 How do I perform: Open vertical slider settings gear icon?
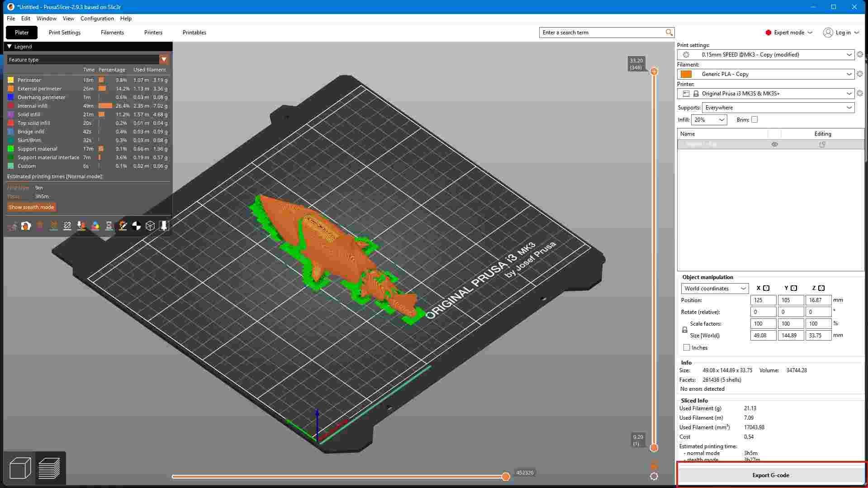click(654, 476)
